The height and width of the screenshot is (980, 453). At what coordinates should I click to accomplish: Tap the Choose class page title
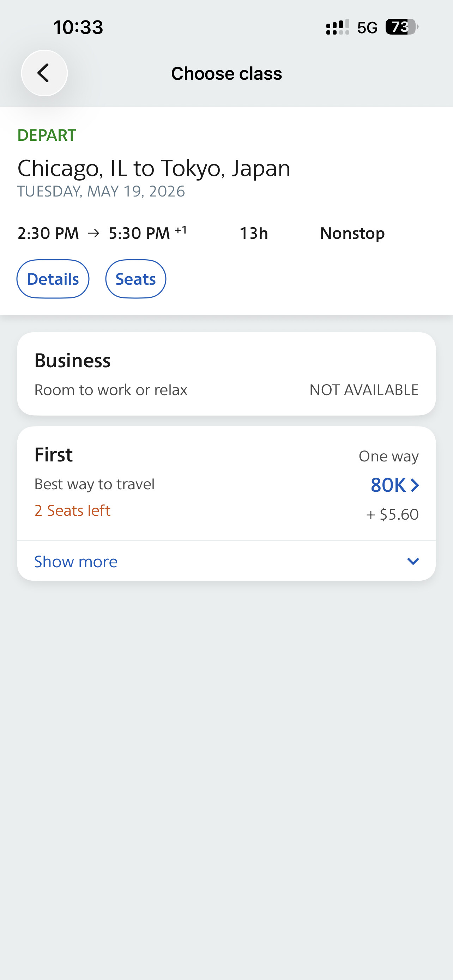226,73
